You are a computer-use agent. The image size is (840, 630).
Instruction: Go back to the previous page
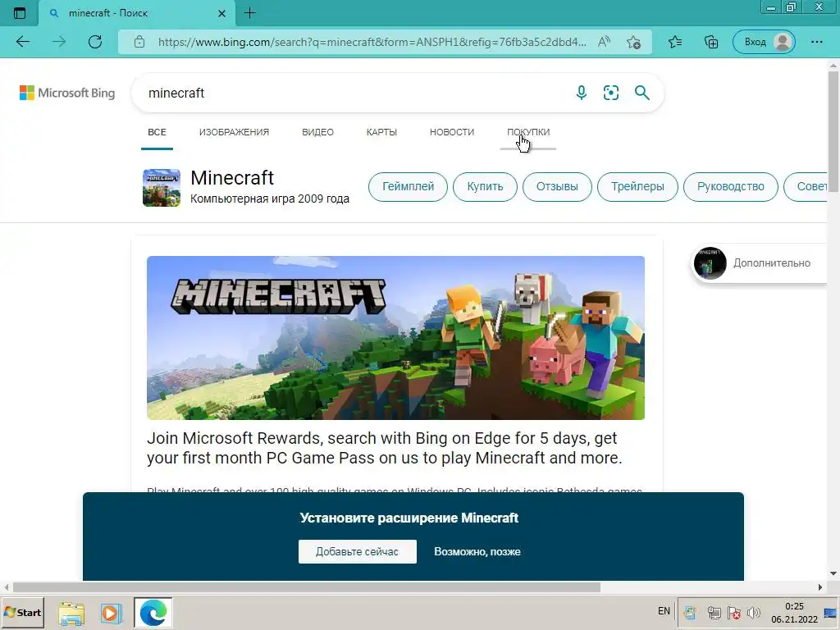tap(22, 42)
